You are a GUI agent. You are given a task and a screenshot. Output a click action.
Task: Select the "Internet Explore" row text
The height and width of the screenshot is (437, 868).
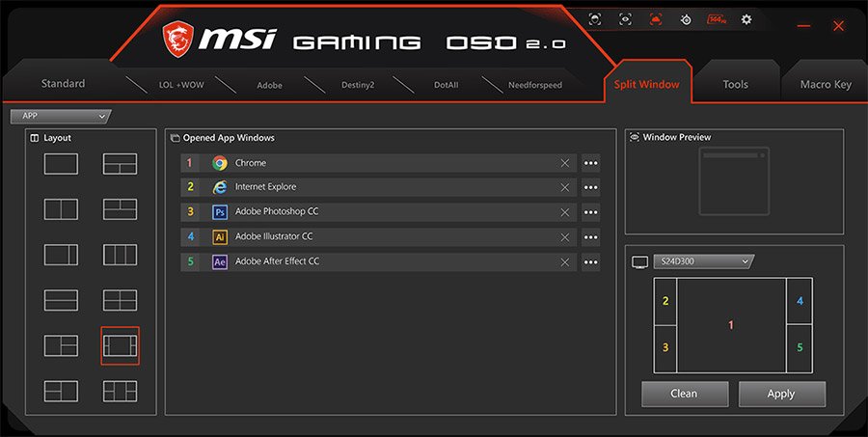266,187
